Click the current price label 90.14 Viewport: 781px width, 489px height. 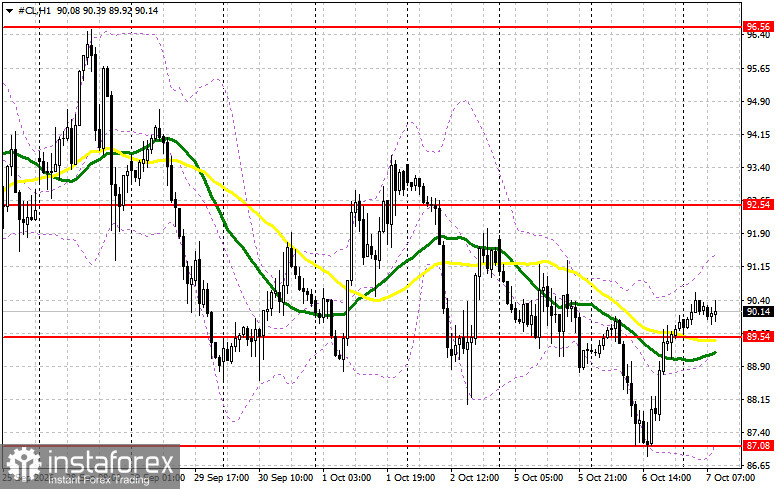(x=758, y=312)
